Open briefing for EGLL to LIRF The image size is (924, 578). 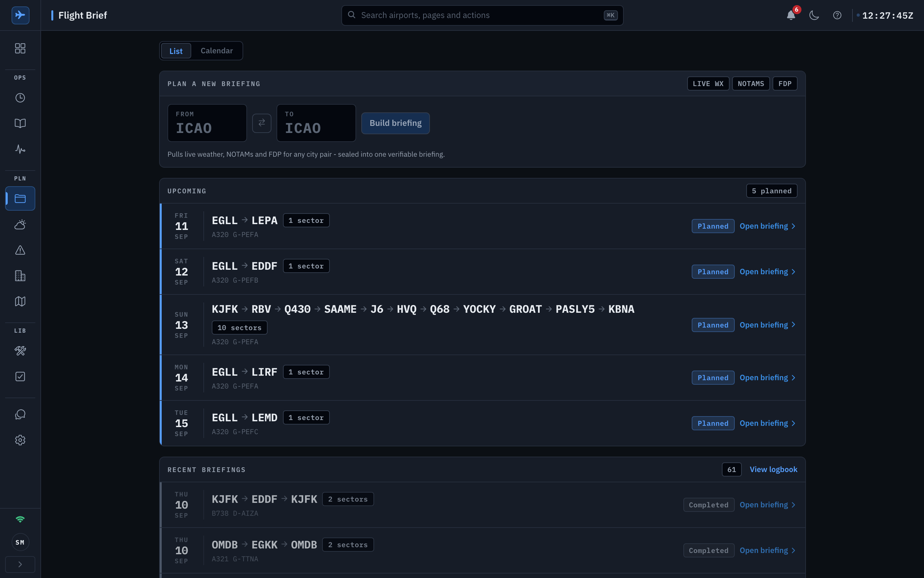click(x=767, y=377)
